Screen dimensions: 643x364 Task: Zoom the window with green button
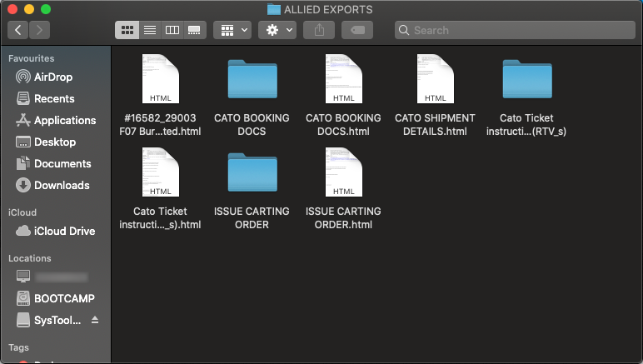coord(46,9)
